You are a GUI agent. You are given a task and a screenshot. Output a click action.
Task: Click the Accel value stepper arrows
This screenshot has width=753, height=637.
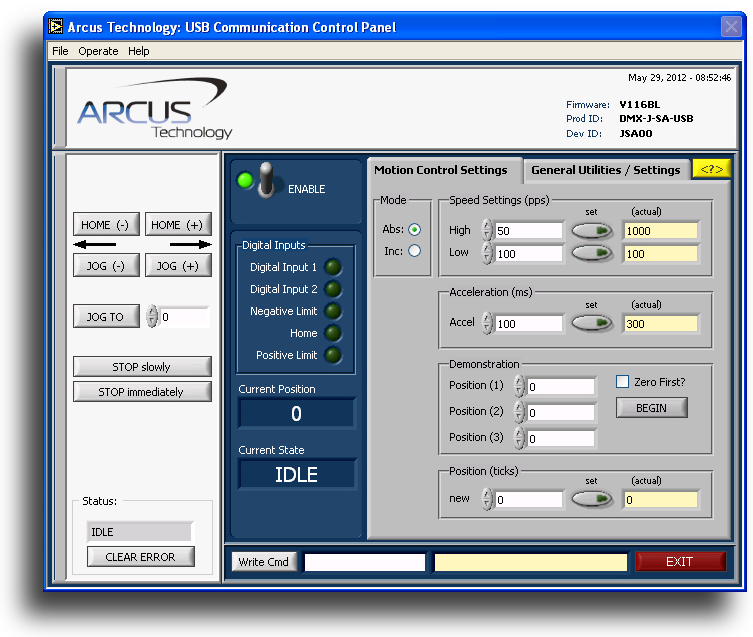(x=487, y=323)
